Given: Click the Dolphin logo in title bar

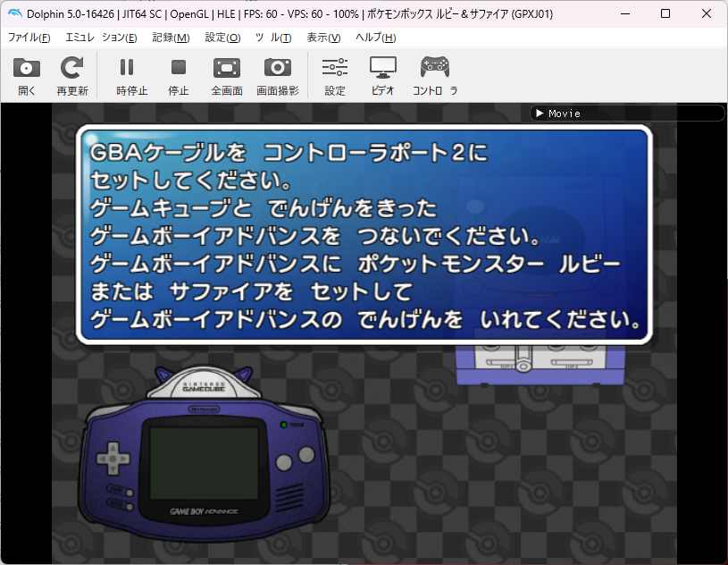Looking at the screenshot, I should [15, 13].
